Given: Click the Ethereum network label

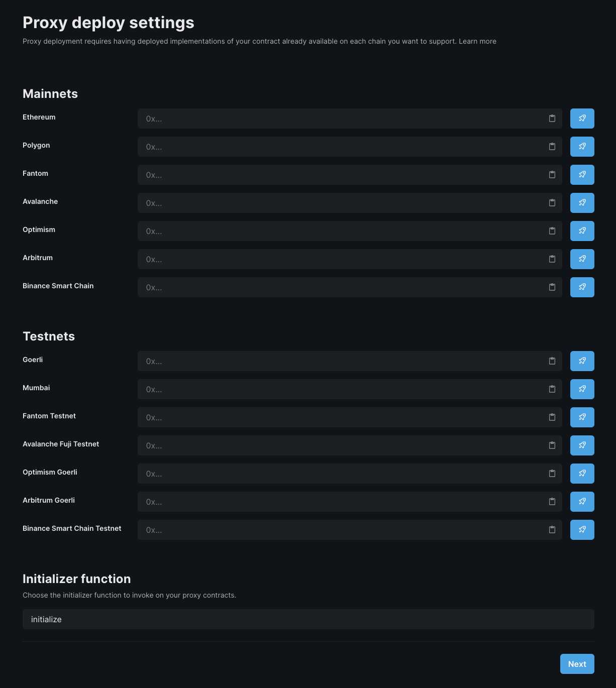Looking at the screenshot, I should [39, 117].
